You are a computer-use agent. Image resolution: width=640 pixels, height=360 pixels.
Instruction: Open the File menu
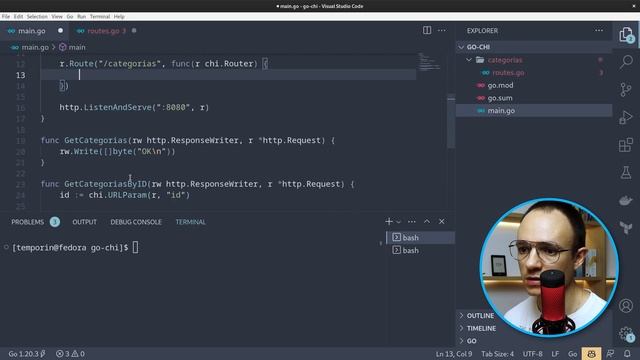pyautogui.click(x=6, y=17)
